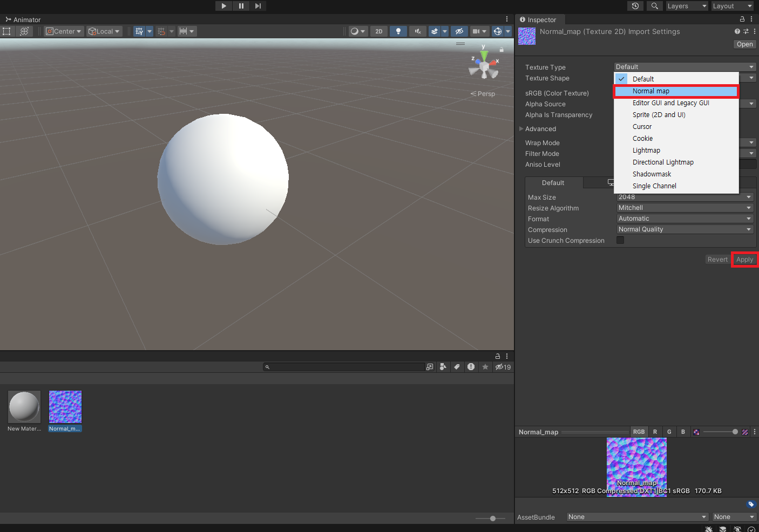
Task: Click the Apply button
Action: 744,260
